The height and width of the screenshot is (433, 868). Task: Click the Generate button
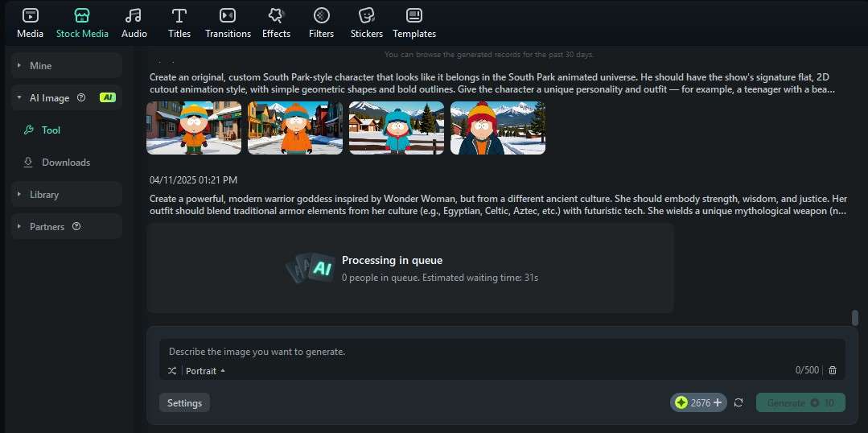(x=800, y=402)
